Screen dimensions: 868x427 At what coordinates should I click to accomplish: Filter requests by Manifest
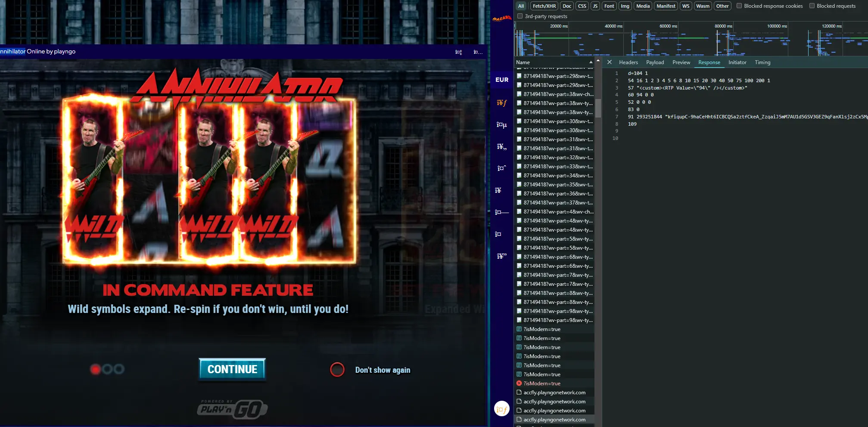(666, 6)
